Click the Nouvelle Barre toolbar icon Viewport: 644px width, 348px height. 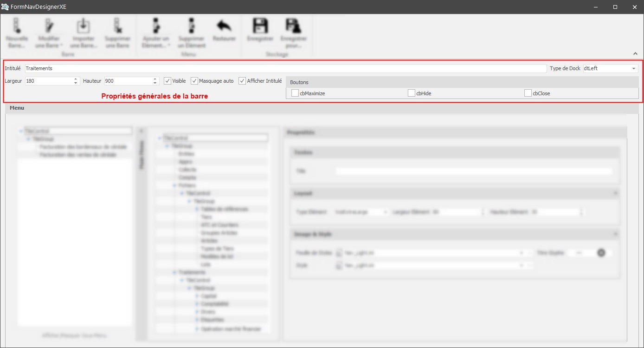pyautogui.click(x=17, y=26)
